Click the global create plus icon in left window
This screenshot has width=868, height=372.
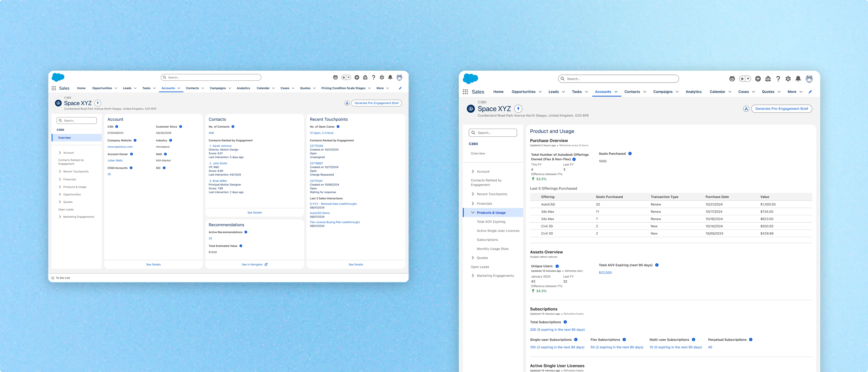(x=357, y=77)
